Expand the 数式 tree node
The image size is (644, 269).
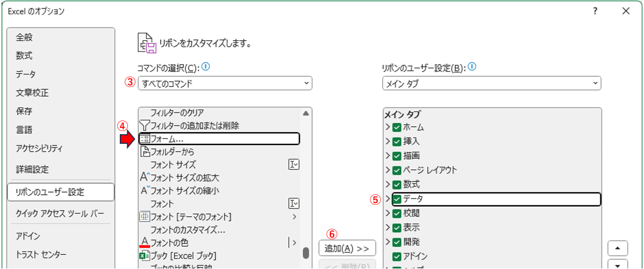(x=388, y=185)
